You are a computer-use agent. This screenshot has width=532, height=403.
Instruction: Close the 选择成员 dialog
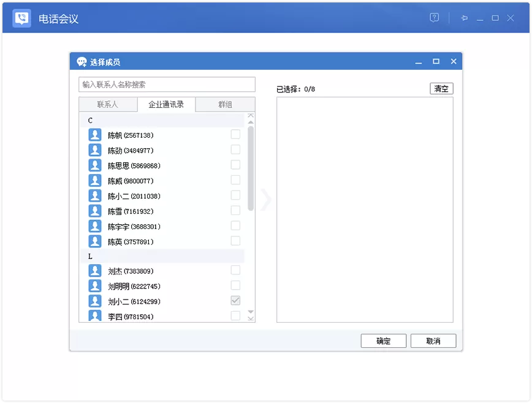coord(454,61)
